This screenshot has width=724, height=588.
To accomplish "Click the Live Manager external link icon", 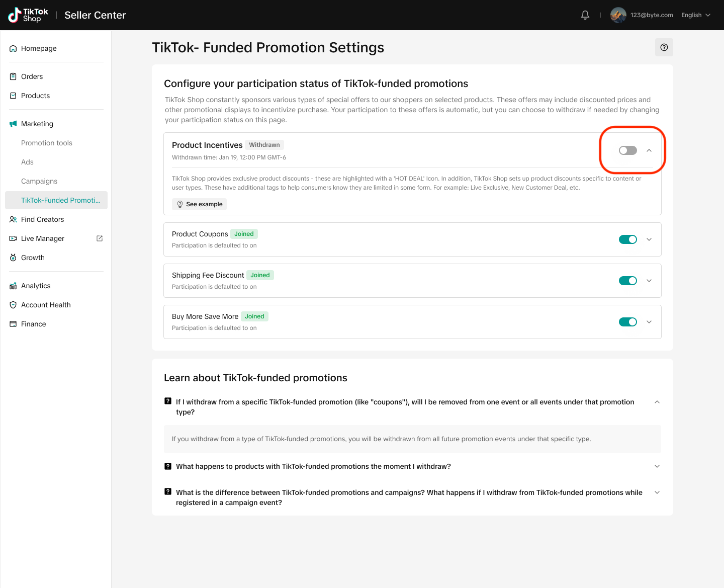I will 100,238.
